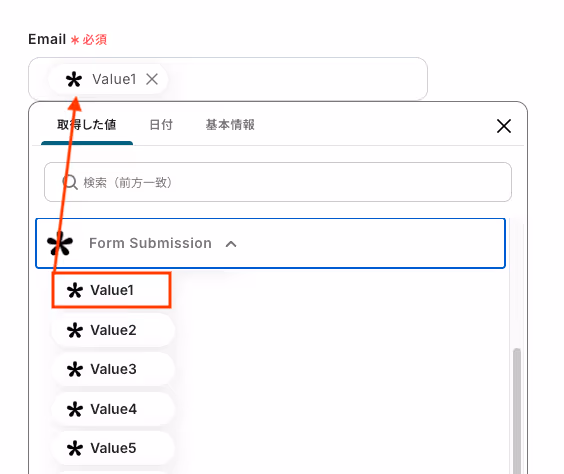Click the asterisk icon beside Value3
The width and height of the screenshot is (564, 474).
click(75, 369)
